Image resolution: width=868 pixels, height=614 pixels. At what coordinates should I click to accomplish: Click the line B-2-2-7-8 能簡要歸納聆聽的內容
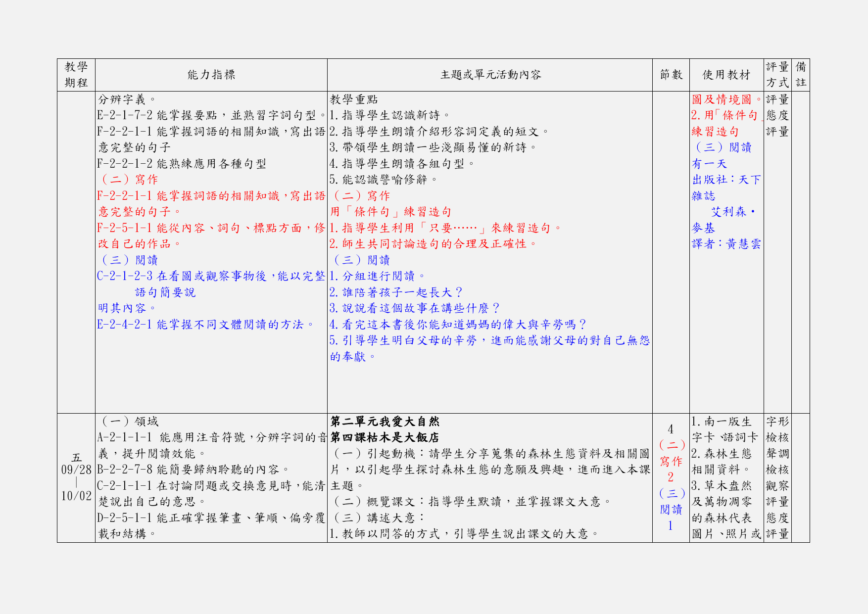194,470
